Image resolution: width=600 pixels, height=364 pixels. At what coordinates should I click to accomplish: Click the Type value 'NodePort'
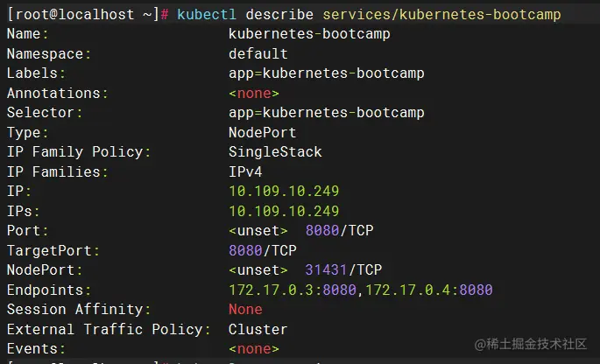pos(262,133)
